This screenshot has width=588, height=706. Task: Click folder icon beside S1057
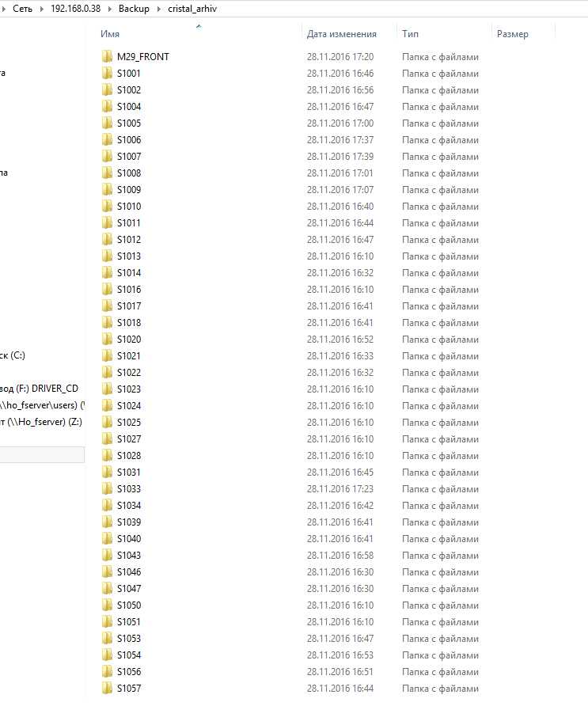click(108, 689)
